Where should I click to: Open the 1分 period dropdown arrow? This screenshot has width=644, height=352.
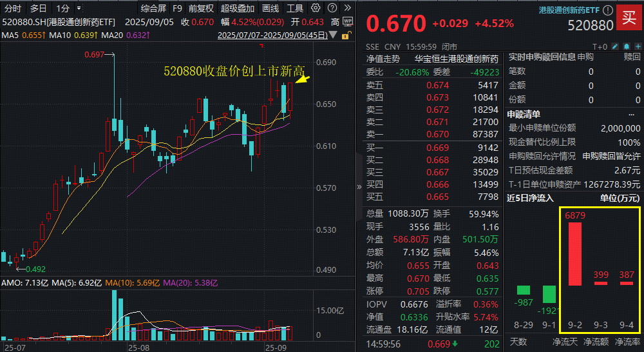click(79, 8)
